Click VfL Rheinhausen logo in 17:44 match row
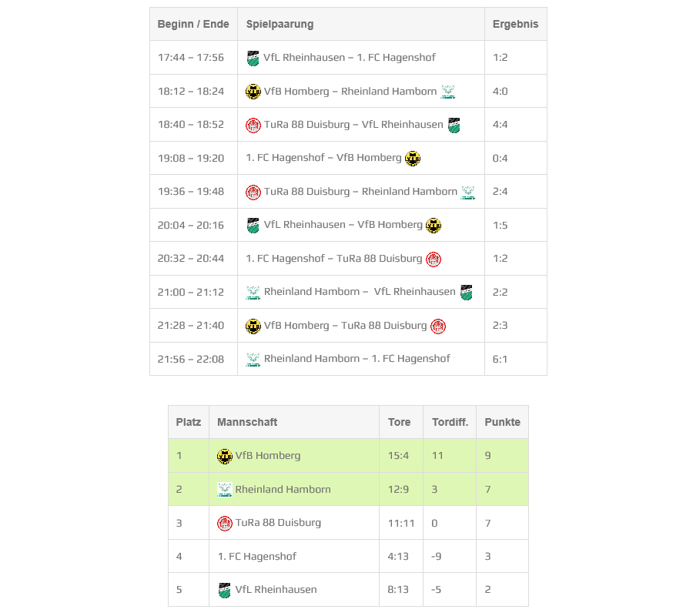The width and height of the screenshot is (693, 616). point(253,58)
